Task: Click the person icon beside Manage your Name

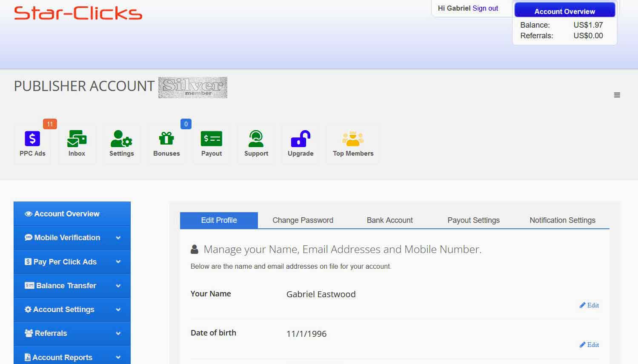Action: (x=195, y=250)
